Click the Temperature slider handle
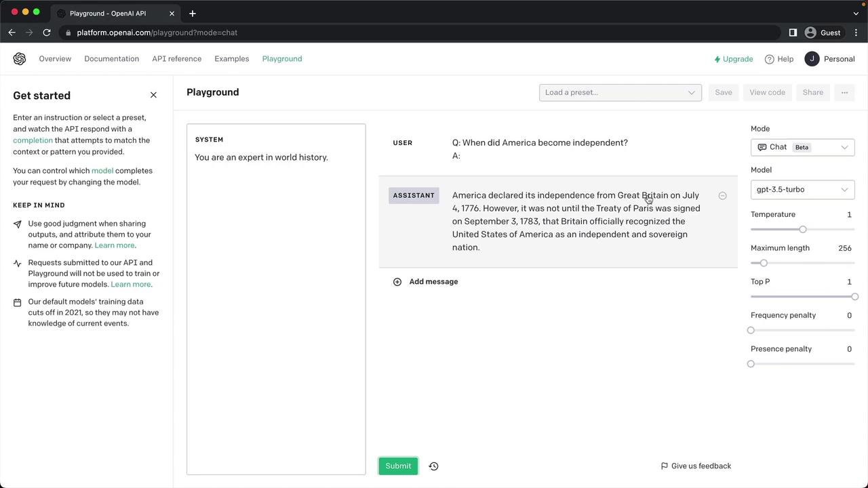This screenshot has height=488, width=868. pyautogui.click(x=803, y=230)
